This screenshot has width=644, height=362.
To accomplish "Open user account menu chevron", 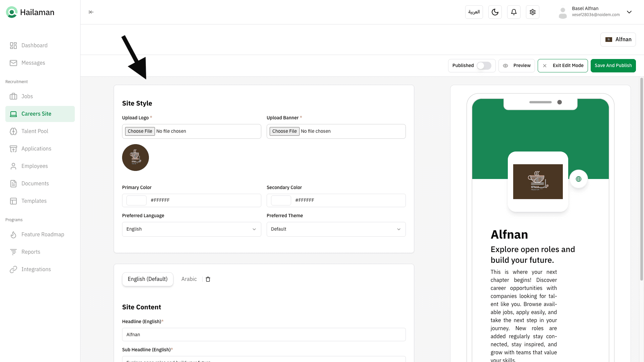I will click(629, 12).
